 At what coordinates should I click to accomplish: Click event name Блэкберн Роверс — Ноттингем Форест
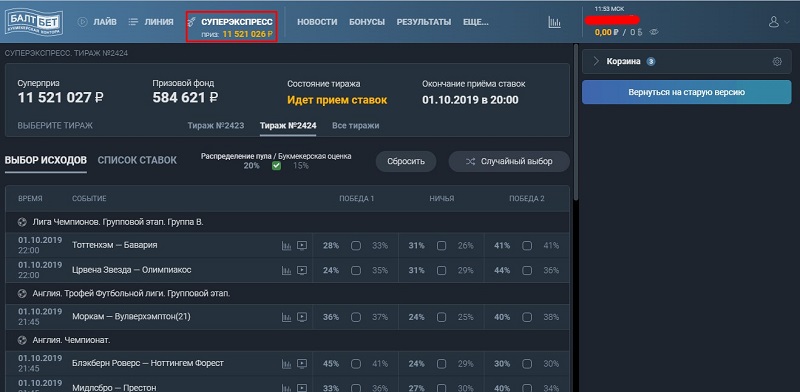pos(148,363)
